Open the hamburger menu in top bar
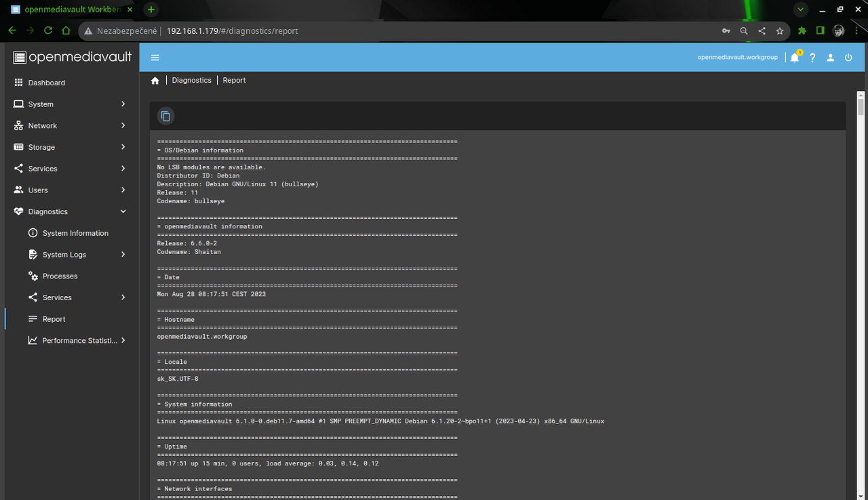Viewport: 868px width, 500px height. coord(155,58)
